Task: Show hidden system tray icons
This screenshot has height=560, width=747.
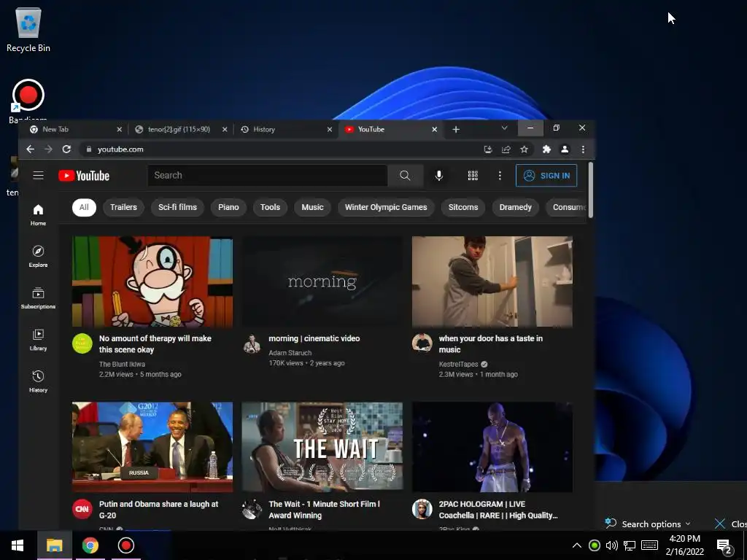Action: click(x=576, y=545)
